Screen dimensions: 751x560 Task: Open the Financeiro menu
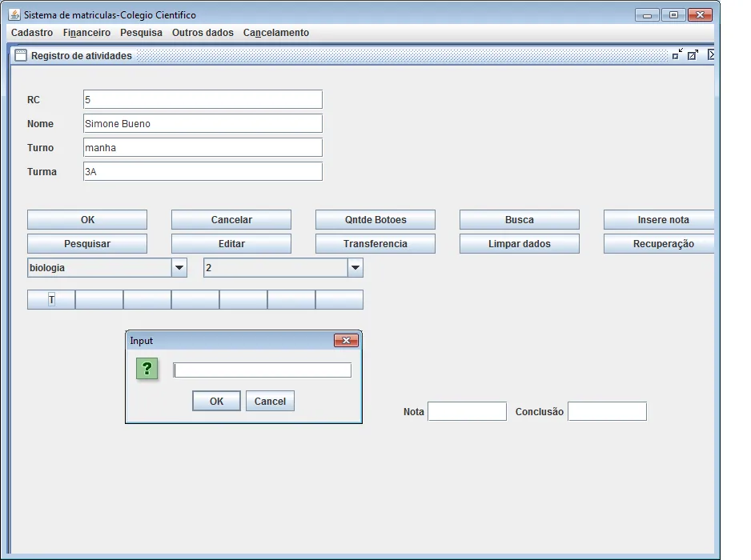[x=86, y=33]
